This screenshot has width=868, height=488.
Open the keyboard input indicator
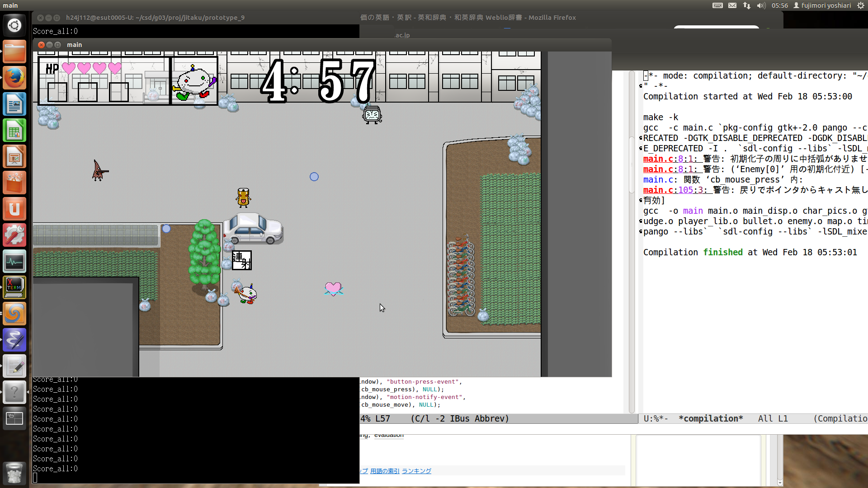[x=717, y=5]
